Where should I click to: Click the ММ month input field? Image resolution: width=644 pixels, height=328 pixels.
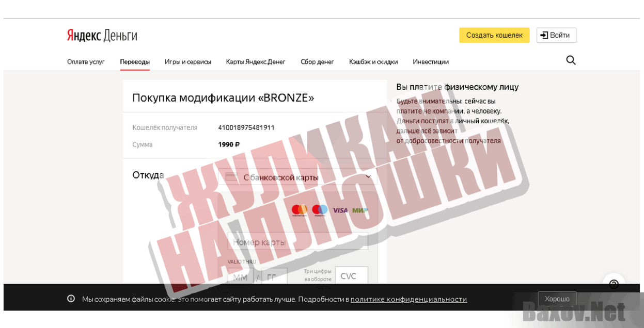click(240, 277)
